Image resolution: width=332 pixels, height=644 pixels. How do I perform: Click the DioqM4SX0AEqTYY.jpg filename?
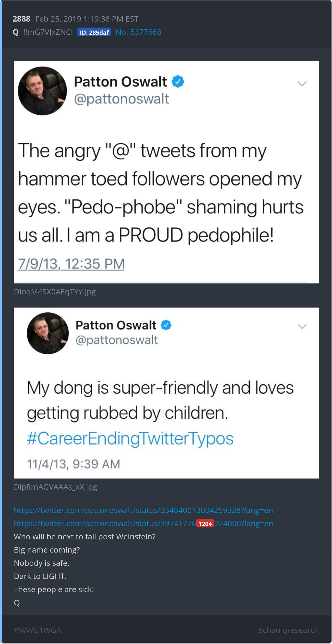pos(55,292)
